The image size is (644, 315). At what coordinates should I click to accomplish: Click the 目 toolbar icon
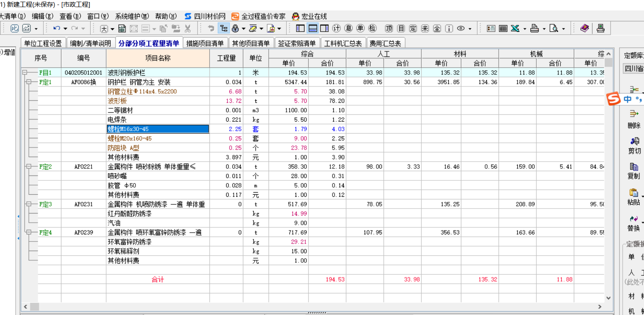click(x=401, y=28)
